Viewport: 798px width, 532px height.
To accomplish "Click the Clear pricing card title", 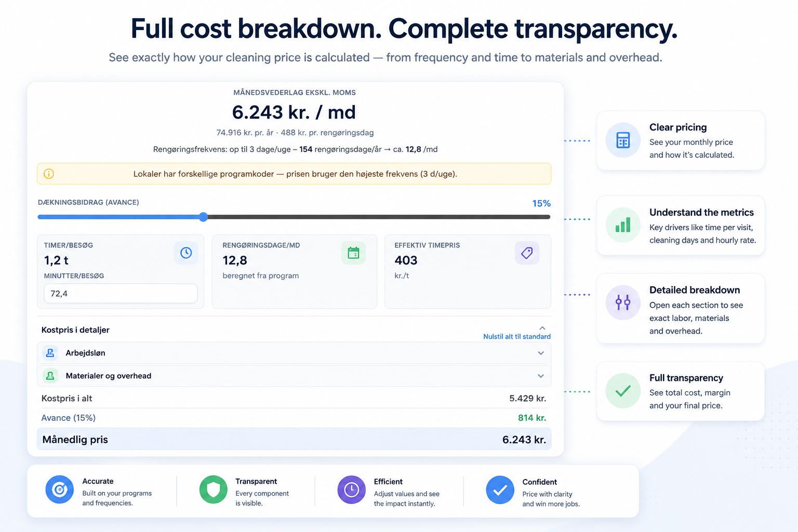I will tap(678, 127).
